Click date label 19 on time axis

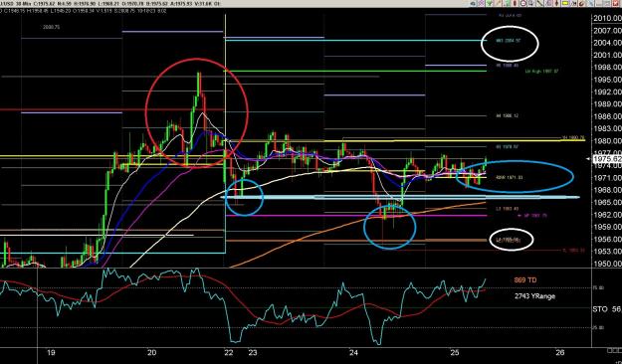50,352
